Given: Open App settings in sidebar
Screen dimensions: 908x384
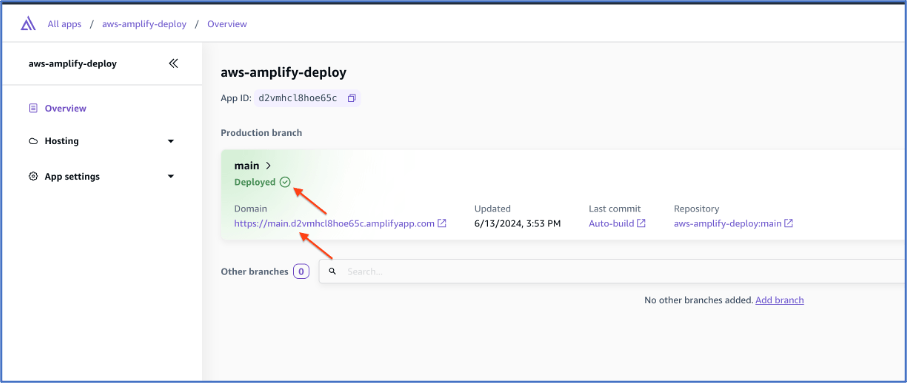Looking at the screenshot, I should click(x=72, y=177).
